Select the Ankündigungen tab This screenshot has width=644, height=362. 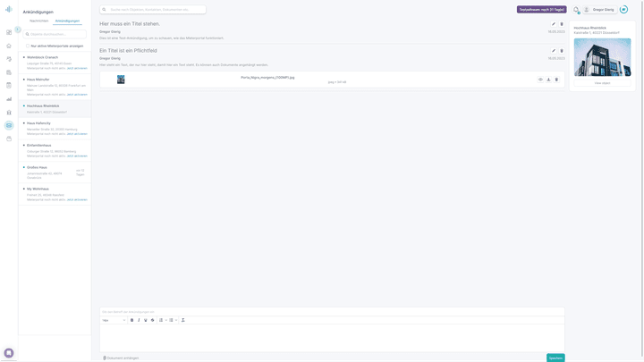point(67,21)
